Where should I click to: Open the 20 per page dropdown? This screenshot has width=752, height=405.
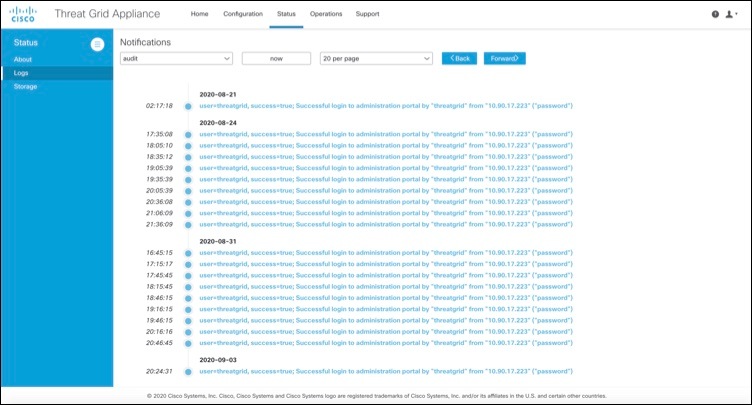click(376, 59)
